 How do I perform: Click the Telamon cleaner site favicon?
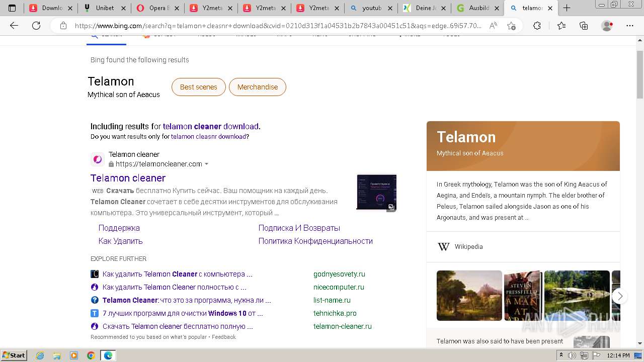click(98, 159)
